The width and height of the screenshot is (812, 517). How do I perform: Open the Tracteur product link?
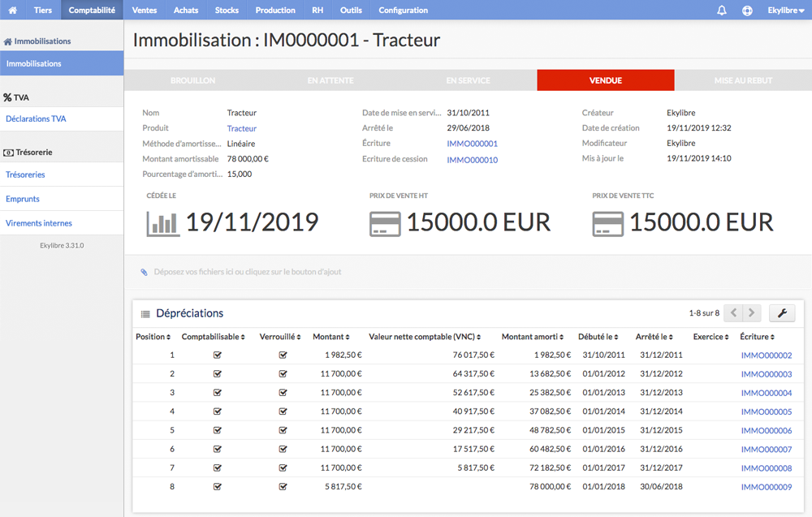[x=242, y=128]
